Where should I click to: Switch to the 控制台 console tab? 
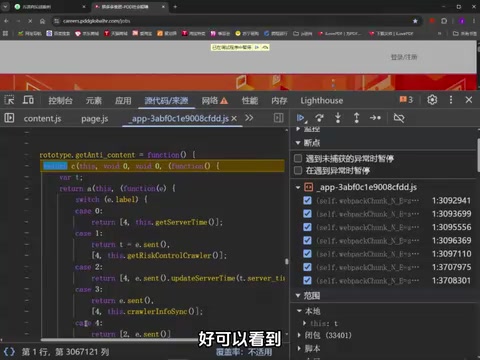click(60, 100)
